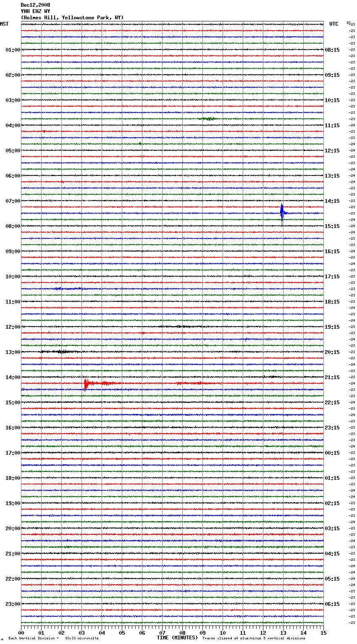Click the 13:00 MST time label
Viewport: 357px width, 644px height.
(13, 352)
